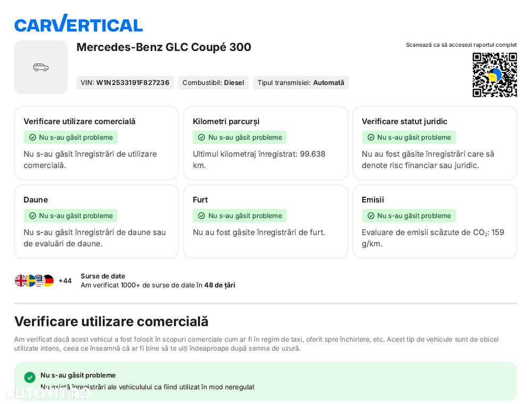Click the Emisii 'Nu s-au găsit probleme' badge
This screenshot has width=532, height=404.
tap(409, 216)
